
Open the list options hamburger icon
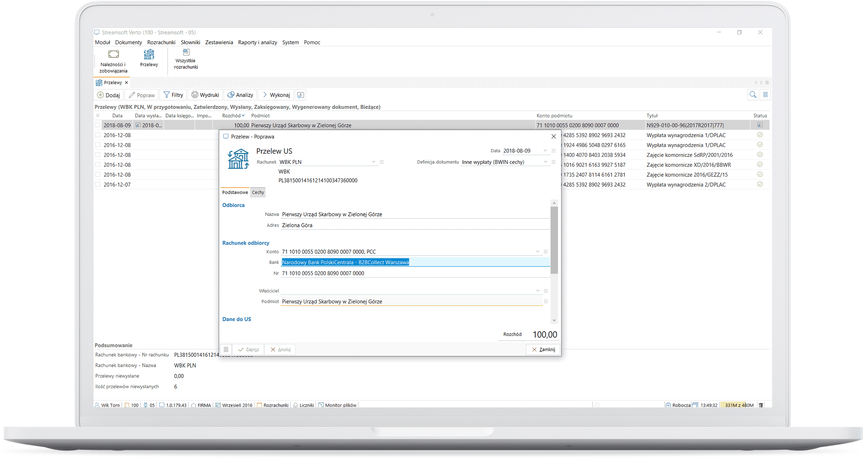pyautogui.click(x=765, y=95)
